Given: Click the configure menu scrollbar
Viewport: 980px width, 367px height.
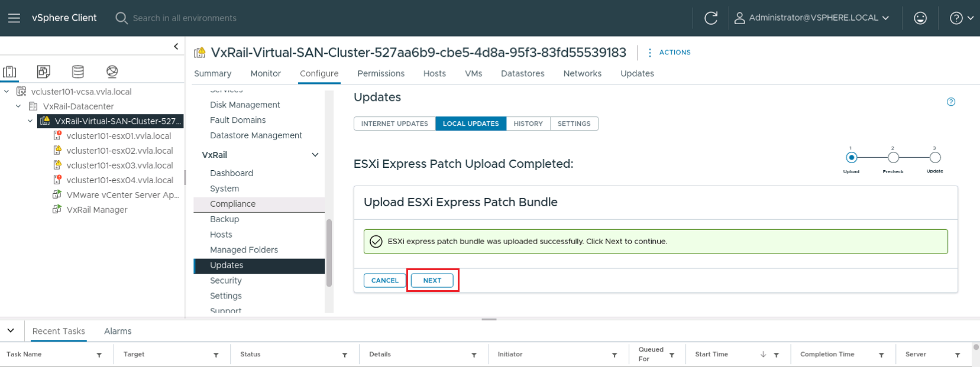Looking at the screenshot, I should [329, 253].
